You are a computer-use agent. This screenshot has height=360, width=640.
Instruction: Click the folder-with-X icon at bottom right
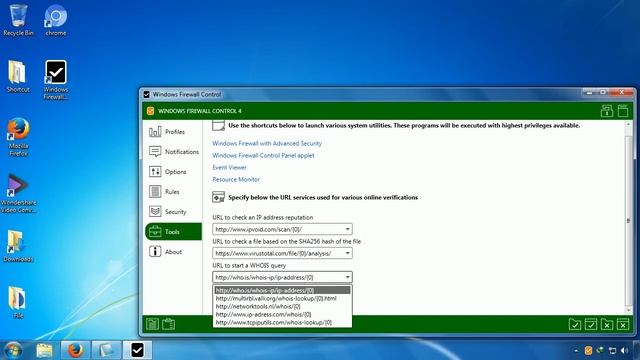pyautogui.click(x=607, y=324)
